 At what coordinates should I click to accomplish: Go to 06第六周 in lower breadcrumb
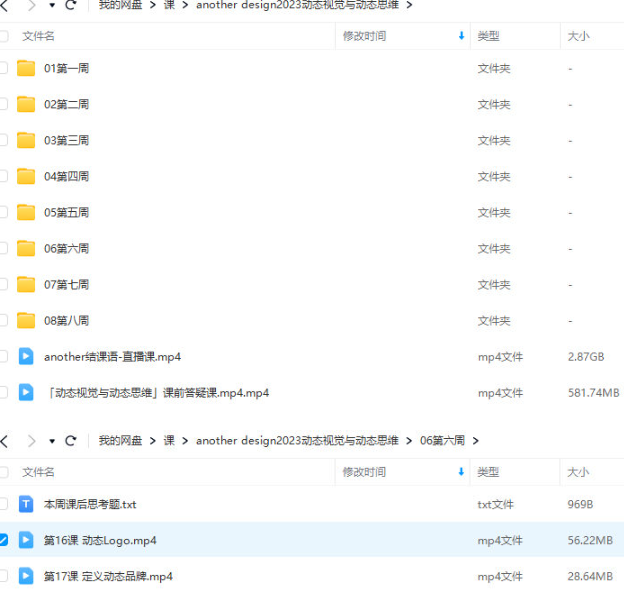tap(443, 441)
